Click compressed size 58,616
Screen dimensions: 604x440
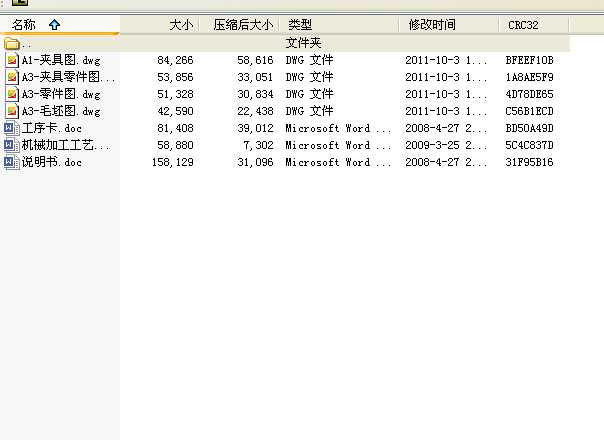[255, 60]
